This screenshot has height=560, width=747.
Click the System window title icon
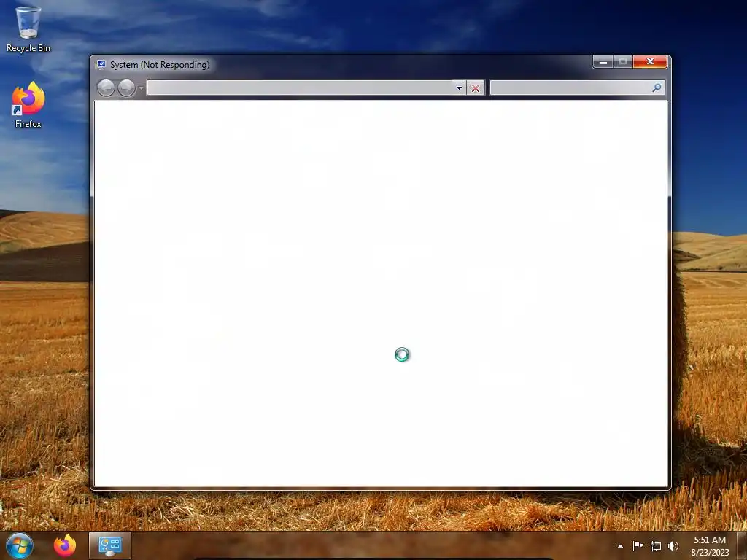(101, 65)
